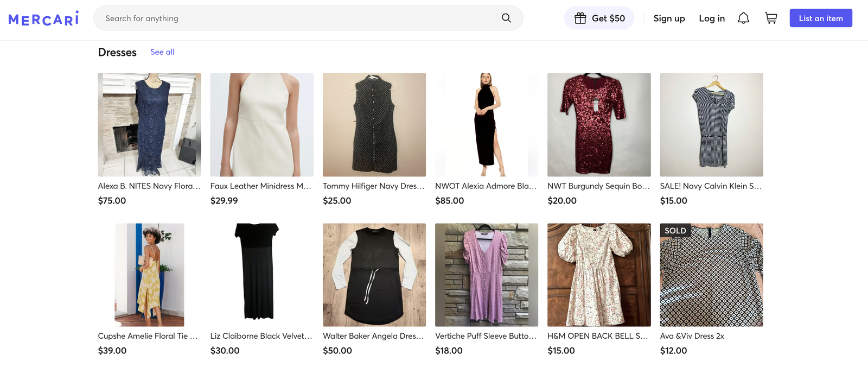Viewport: 868px width, 374px height.
Task: Click the Walter Baker Angela Dress title
Action: [373, 335]
